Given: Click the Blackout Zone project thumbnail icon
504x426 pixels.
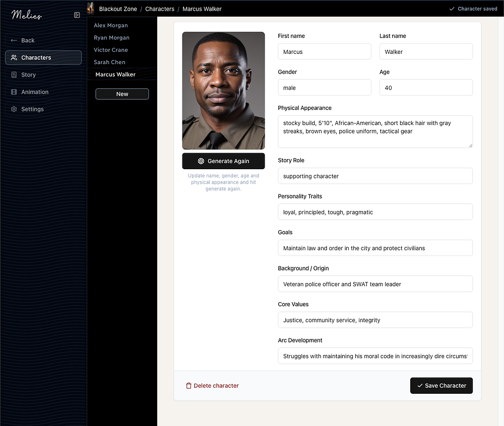Looking at the screenshot, I should (91, 9).
